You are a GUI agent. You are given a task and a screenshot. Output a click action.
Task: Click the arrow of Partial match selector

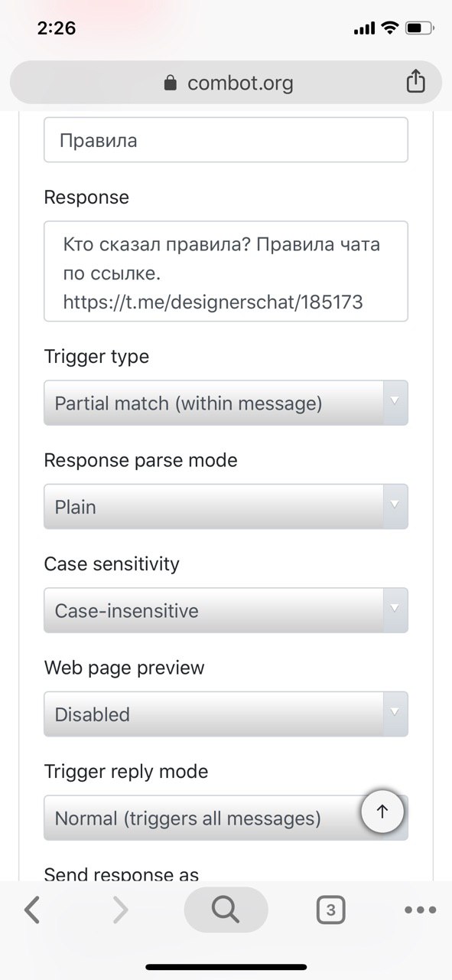click(395, 403)
